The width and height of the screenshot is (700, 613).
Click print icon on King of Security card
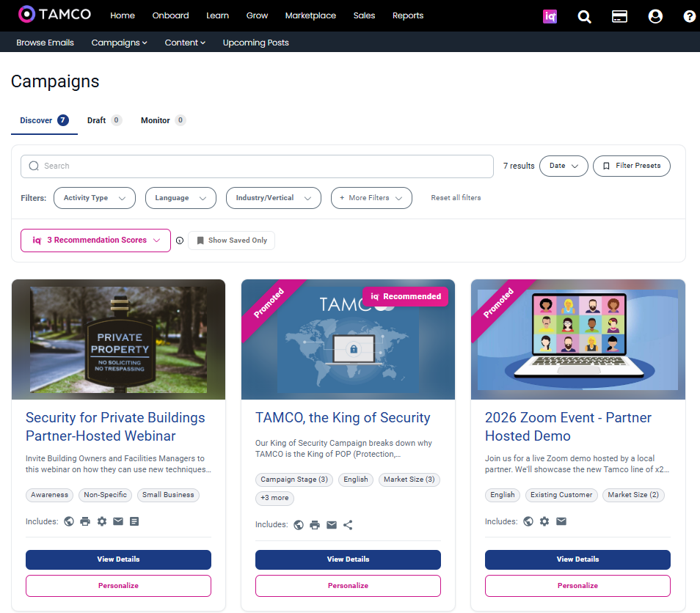tap(315, 525)
